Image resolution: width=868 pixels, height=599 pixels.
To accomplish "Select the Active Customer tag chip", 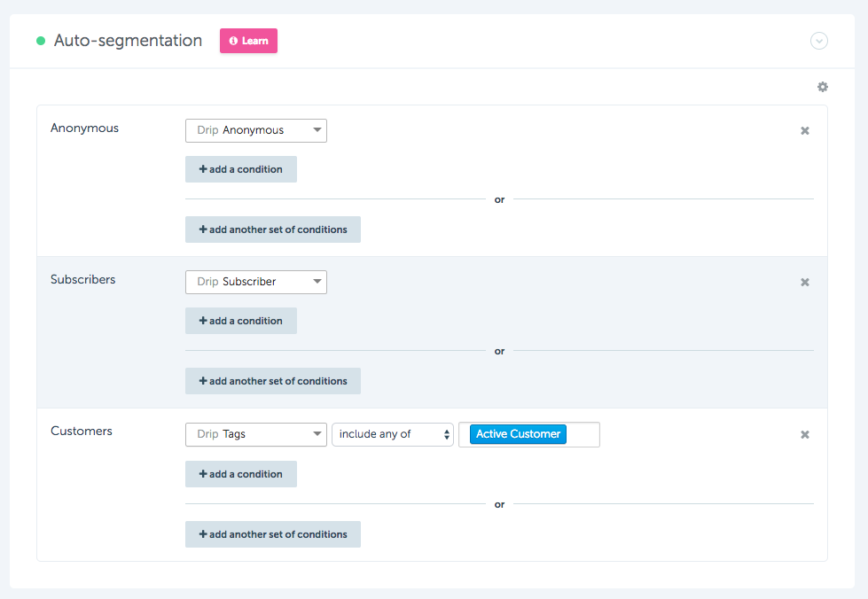I will [x=518, y=434].
